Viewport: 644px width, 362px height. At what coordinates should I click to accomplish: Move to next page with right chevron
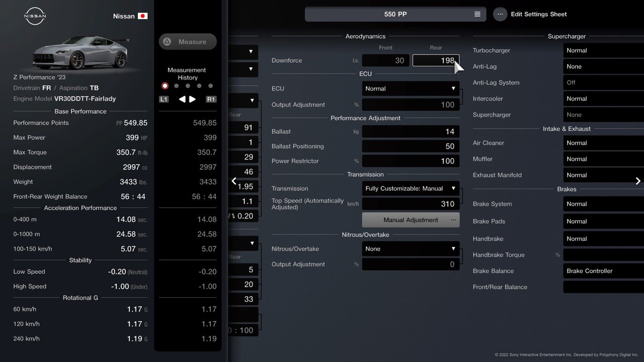click(638, 181)
